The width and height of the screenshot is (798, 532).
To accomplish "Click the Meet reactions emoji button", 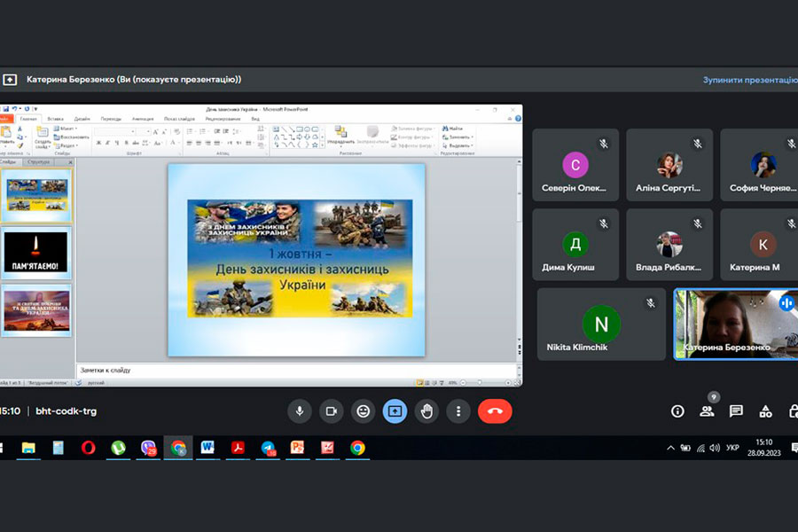I will 363,411.
